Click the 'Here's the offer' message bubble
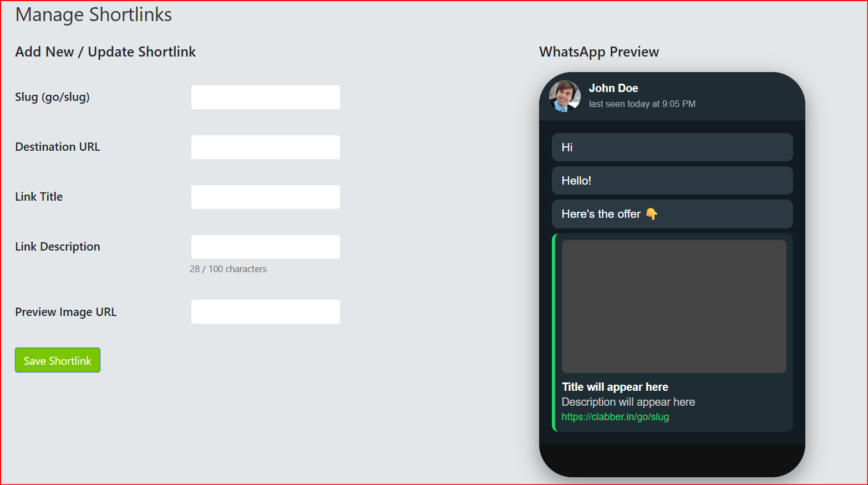This screenshot has width=868, height=485. 672,214
